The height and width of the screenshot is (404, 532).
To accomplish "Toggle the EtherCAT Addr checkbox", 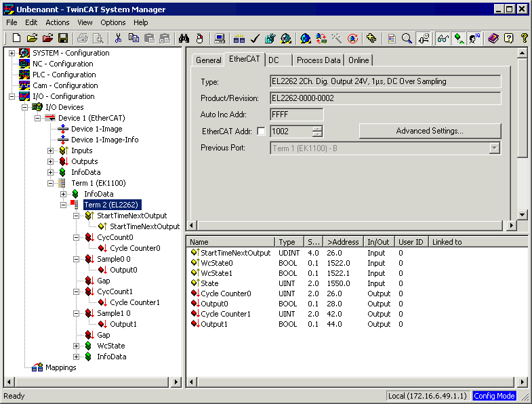I will click(x=261, y=131).
